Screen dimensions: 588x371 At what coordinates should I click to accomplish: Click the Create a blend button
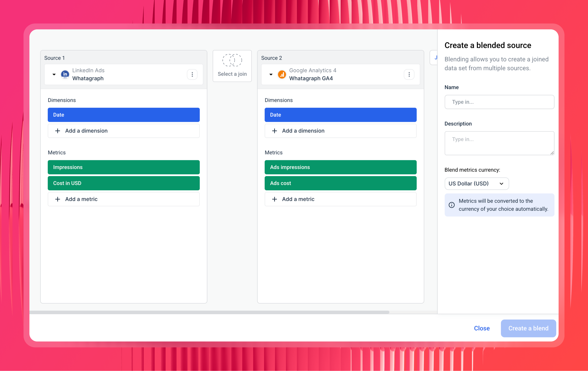tap(528, 328)
